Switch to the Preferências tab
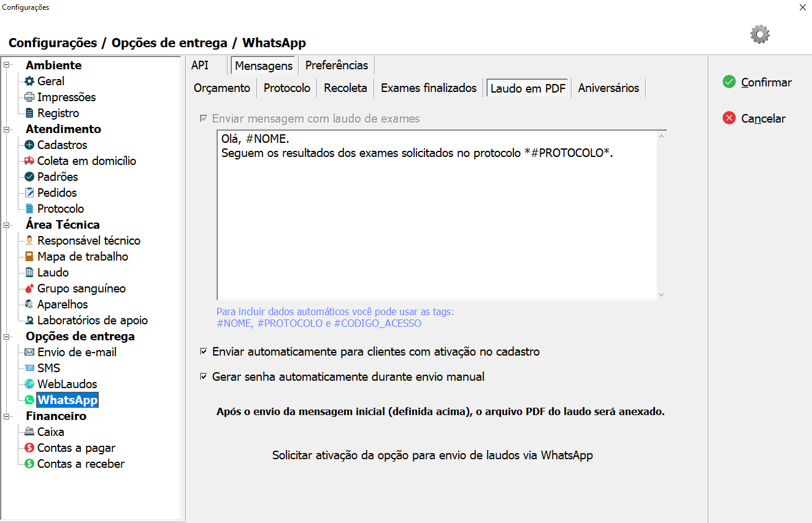The height and width of the screenshot is (523, 812). pos(337,65)
